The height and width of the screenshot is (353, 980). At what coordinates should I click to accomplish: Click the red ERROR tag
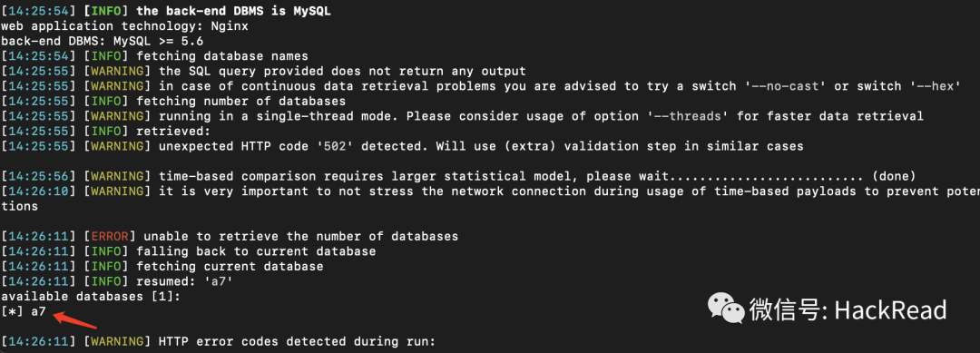point(110,236)
